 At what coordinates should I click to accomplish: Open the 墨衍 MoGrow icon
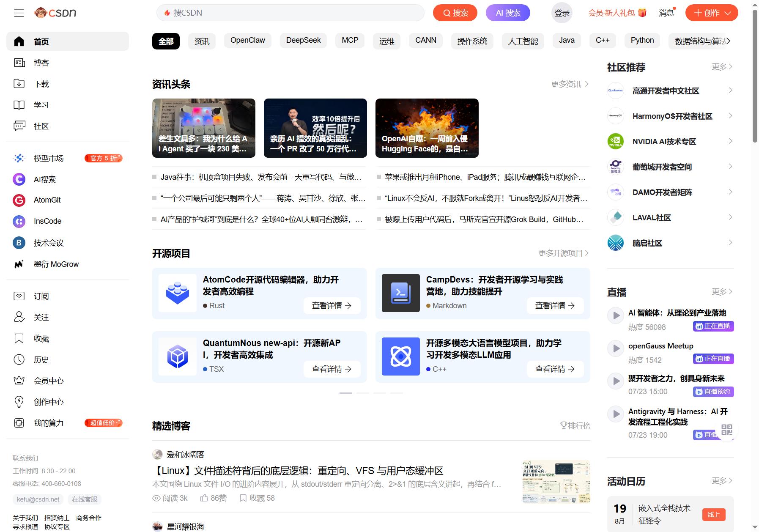point(19,264)
